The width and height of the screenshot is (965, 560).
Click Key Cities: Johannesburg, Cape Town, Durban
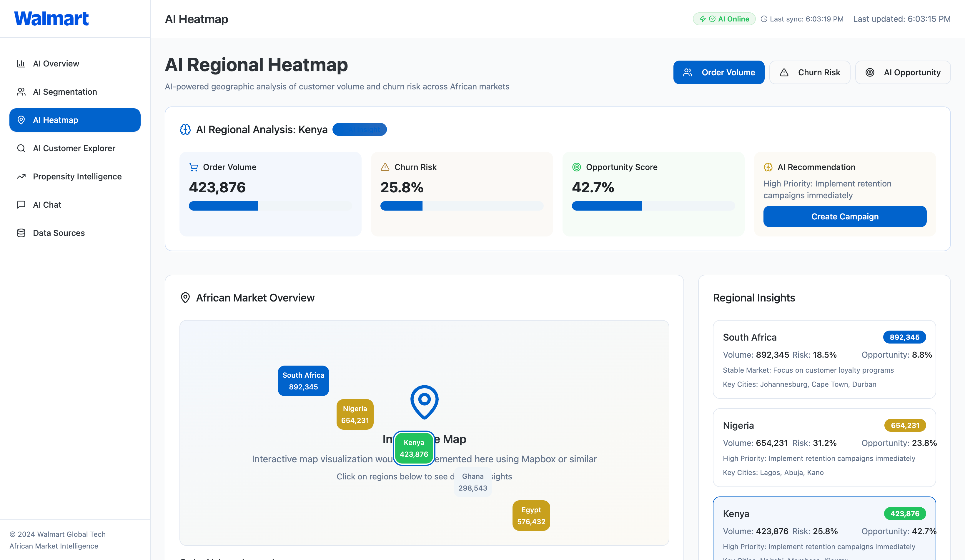tap(800, 384)
